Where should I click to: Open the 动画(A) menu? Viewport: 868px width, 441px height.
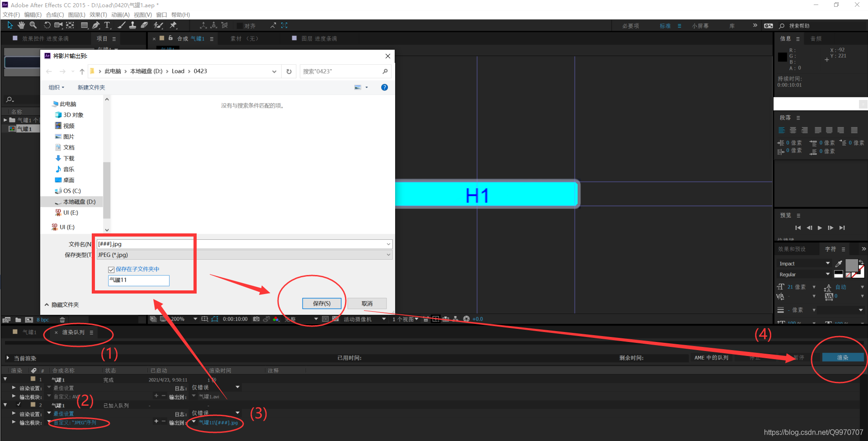pos(120,15)
